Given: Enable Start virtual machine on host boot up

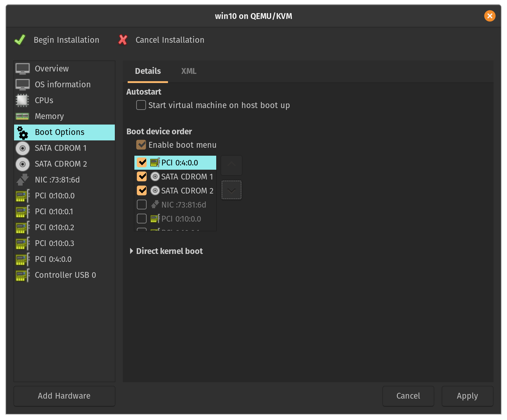Looking at the screenshot, I should click(141, 105).
